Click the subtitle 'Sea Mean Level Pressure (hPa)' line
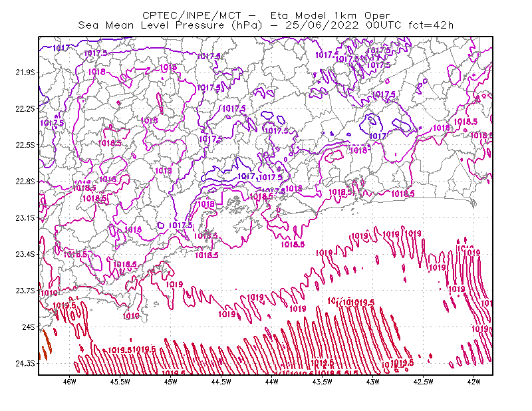Screen dimensions: 532x411 click(266, 25)
